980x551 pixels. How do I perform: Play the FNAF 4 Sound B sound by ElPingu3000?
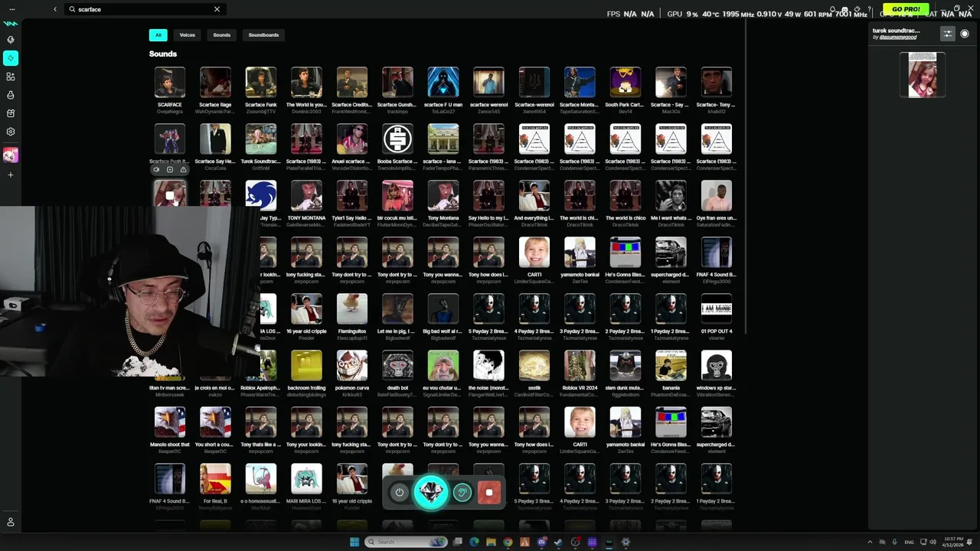click(x=717, y=253)
